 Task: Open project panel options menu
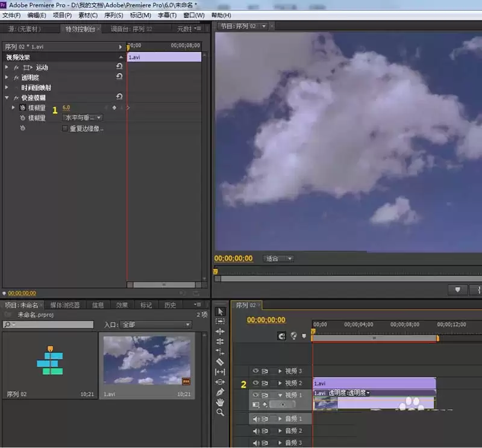coord(198,305)
